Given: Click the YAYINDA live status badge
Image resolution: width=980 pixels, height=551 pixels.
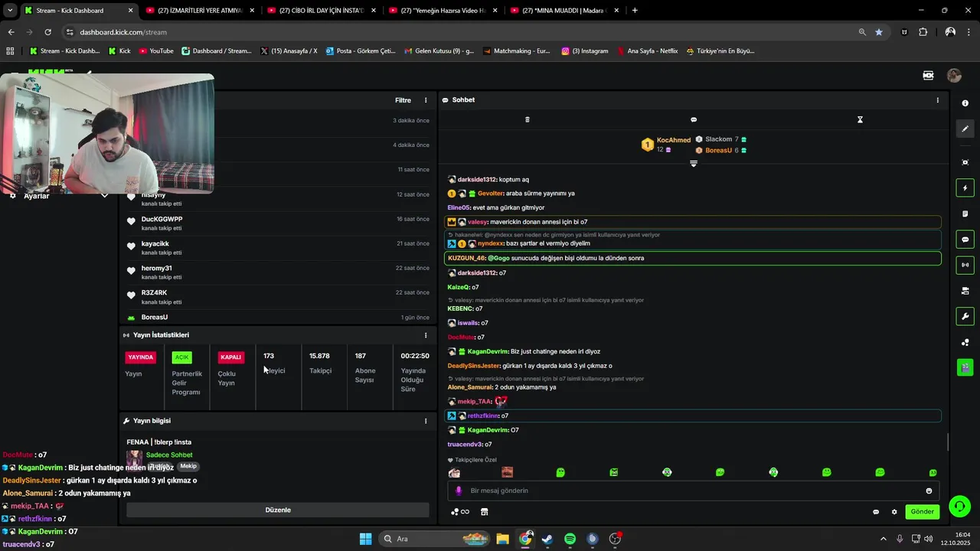Looking at the screenshot, I should tap(140, 357).
